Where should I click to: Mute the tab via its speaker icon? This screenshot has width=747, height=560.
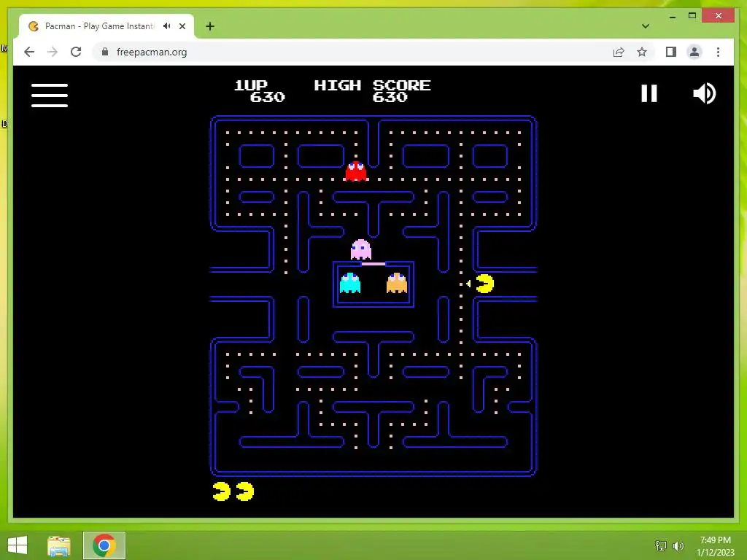167,26
